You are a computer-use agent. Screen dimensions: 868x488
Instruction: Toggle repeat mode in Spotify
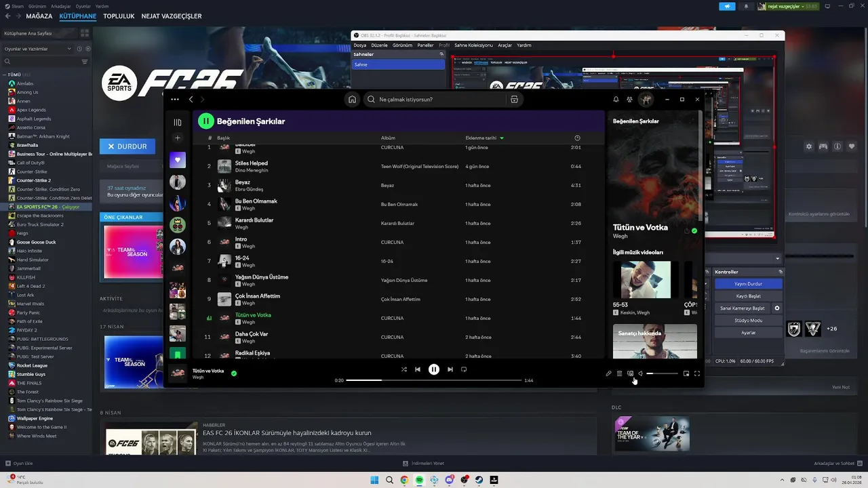tap(464, 369)
